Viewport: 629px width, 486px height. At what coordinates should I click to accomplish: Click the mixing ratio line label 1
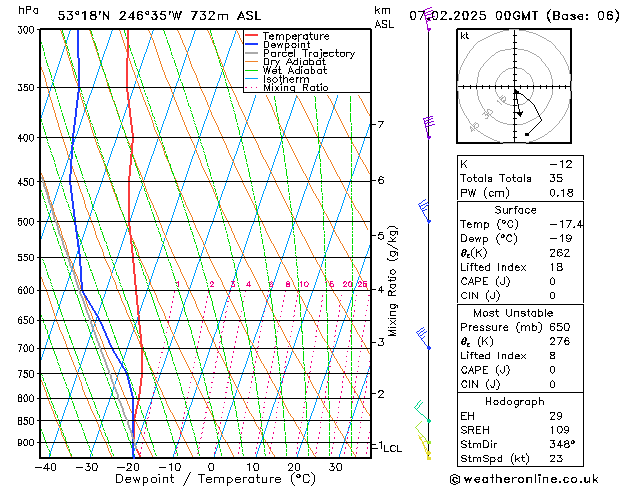[x=178, y=284]
